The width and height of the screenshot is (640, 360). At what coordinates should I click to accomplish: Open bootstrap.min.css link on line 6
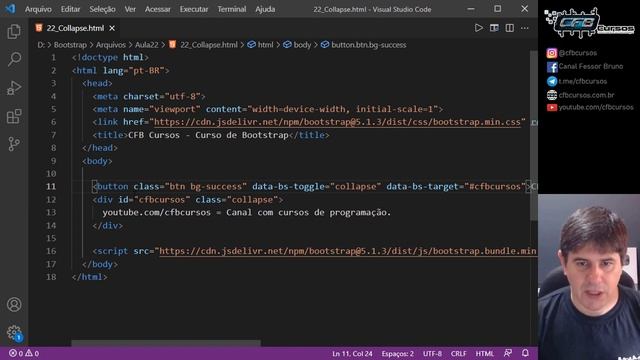click(337, 122)
